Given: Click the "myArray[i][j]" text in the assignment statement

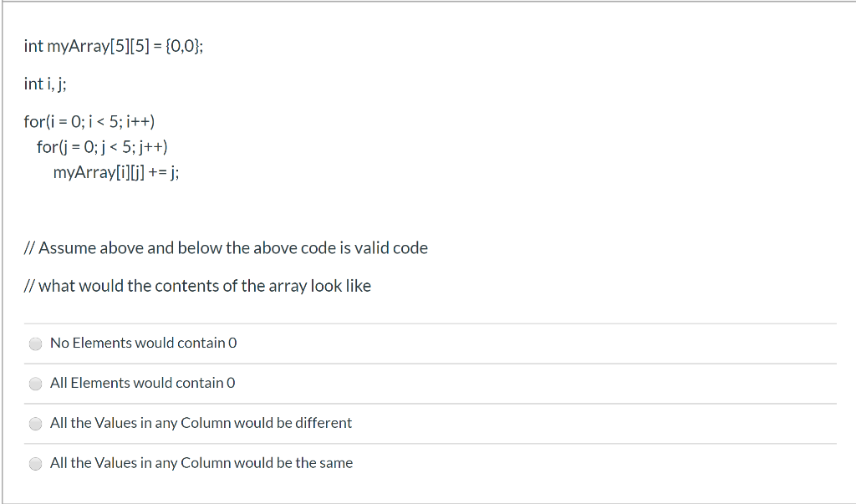Looking at the screenshot, I should [x=99, y=172].
